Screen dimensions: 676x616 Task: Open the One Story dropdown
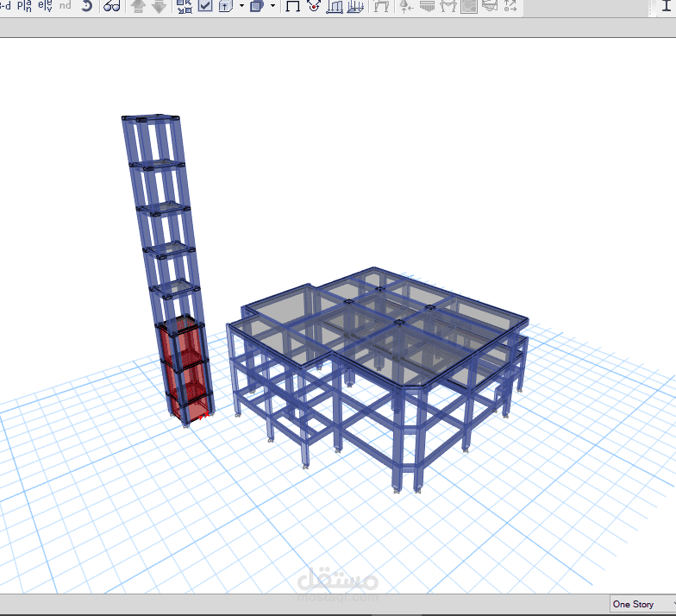tap(642, 604)
